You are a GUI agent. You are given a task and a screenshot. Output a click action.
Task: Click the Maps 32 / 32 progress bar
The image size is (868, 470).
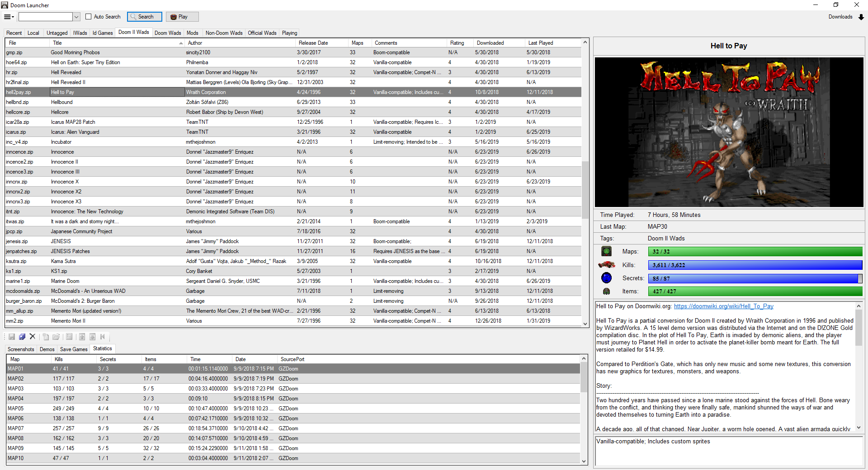click(x=755, y=251)
